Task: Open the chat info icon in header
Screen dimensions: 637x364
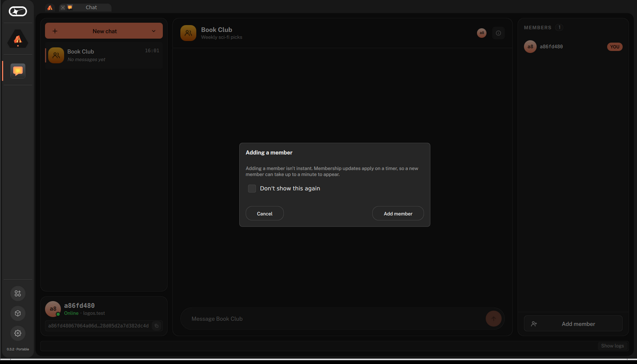Action: pyautogui.click(x=498, y=33)
